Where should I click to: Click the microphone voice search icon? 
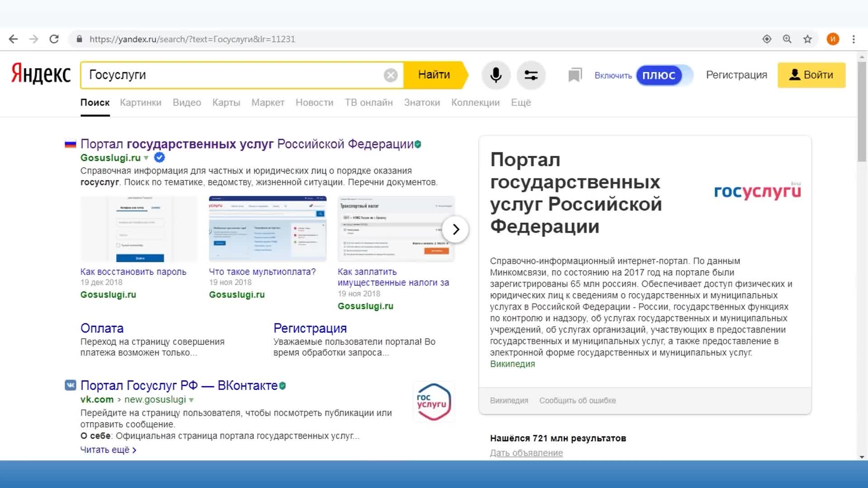click(x=495, y=75)
